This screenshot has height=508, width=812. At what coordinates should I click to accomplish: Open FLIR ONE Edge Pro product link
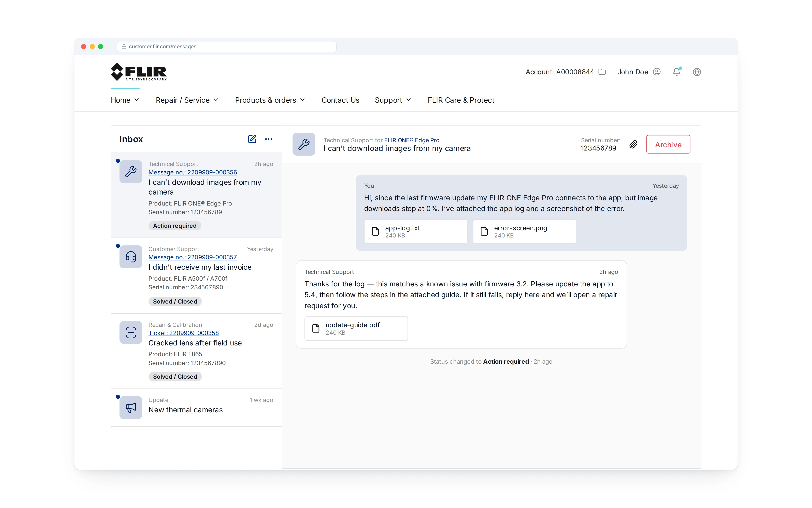coord(412,140)
